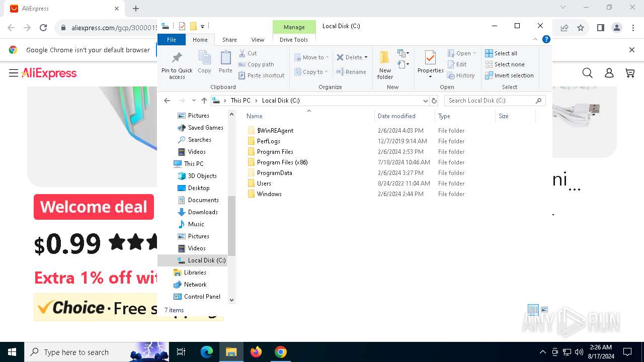Screen dimensions: 644x362
Task: Click This PC in address bar
Action: point(240,101)
